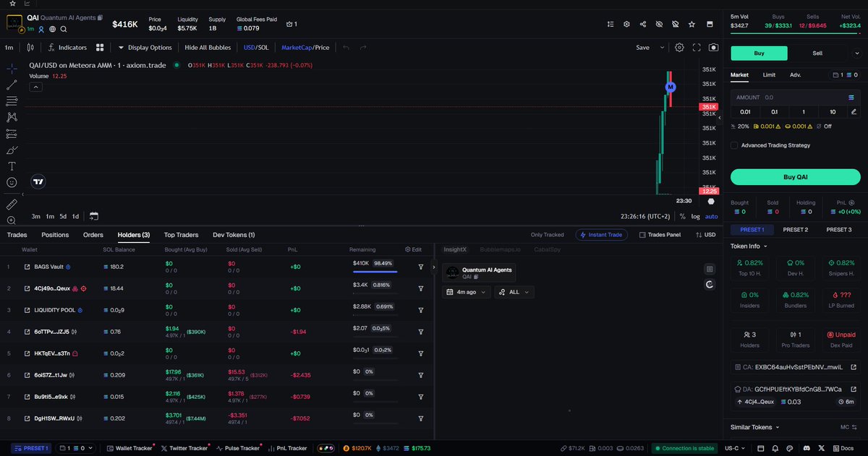Image resolution: width=868 pixels, height=456 pixels.
Task: Open date range calendar icon below chart
Action: (x=94, y=216)
